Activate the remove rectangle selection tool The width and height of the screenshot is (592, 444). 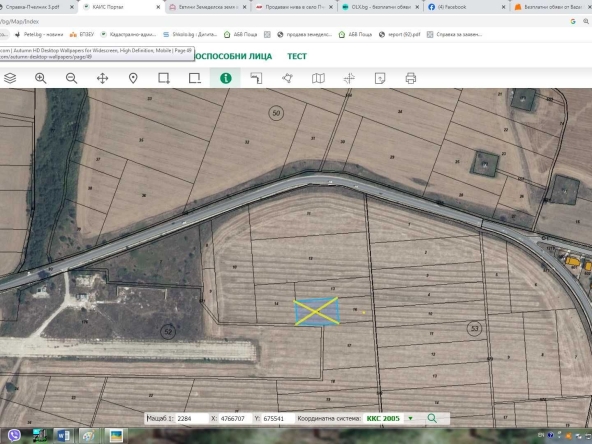(x=195, y=78)
